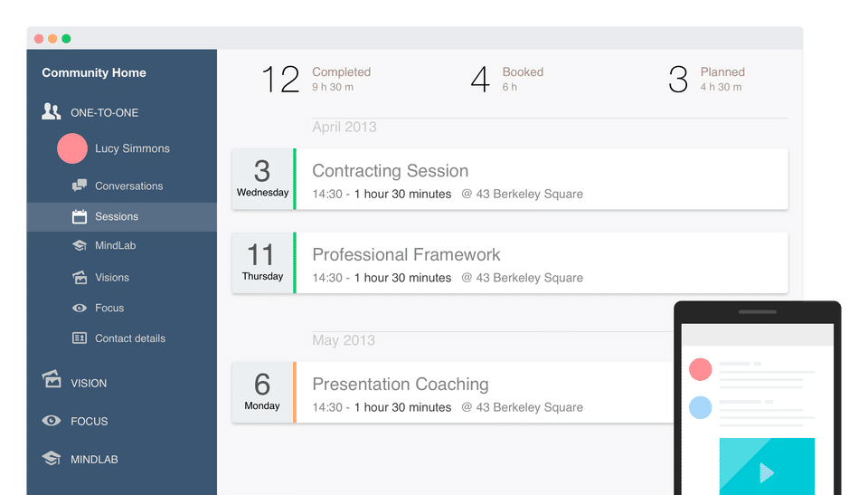
Task: Show the 4 Booked sessions
Action: pyautogui.click(x=507, y=80)
